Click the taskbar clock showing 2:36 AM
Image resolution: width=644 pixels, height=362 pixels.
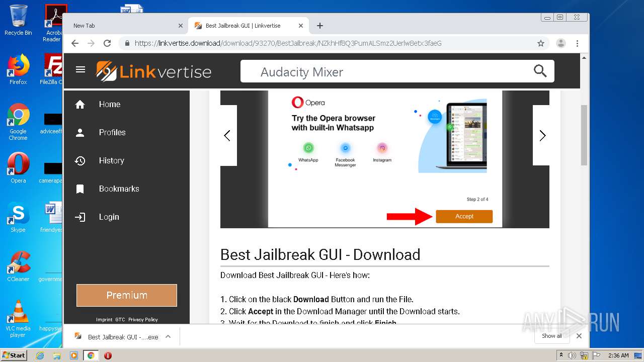618,355
